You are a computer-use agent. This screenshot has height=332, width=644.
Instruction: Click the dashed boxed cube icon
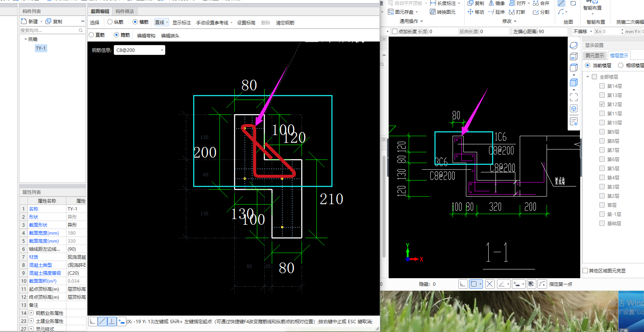tap(574, 108)
